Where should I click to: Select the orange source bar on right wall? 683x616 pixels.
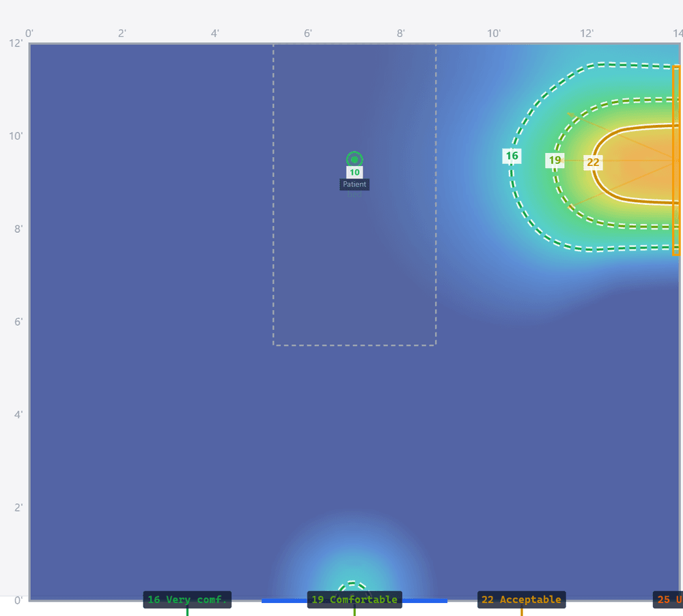(676, 160)
